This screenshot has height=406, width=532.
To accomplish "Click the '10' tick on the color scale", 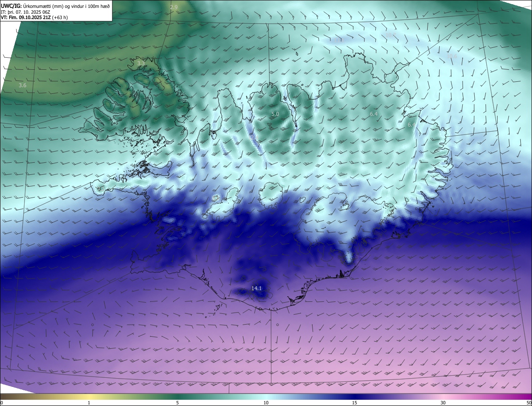I will (x=266, y=403).
